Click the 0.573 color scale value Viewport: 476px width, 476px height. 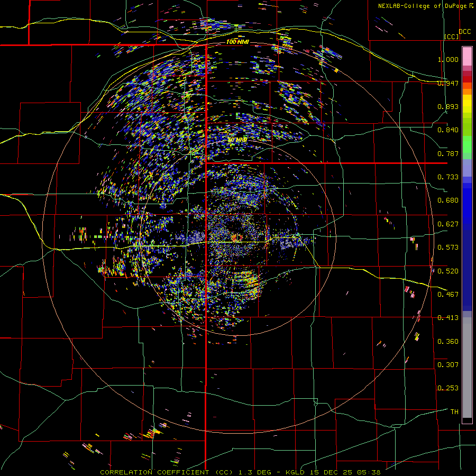click(448, 248)
